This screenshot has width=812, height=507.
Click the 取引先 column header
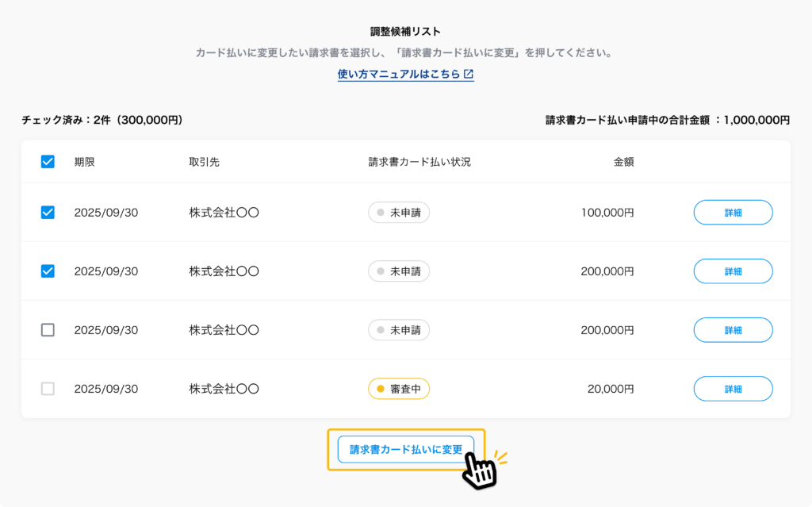[x=205, y=162]
